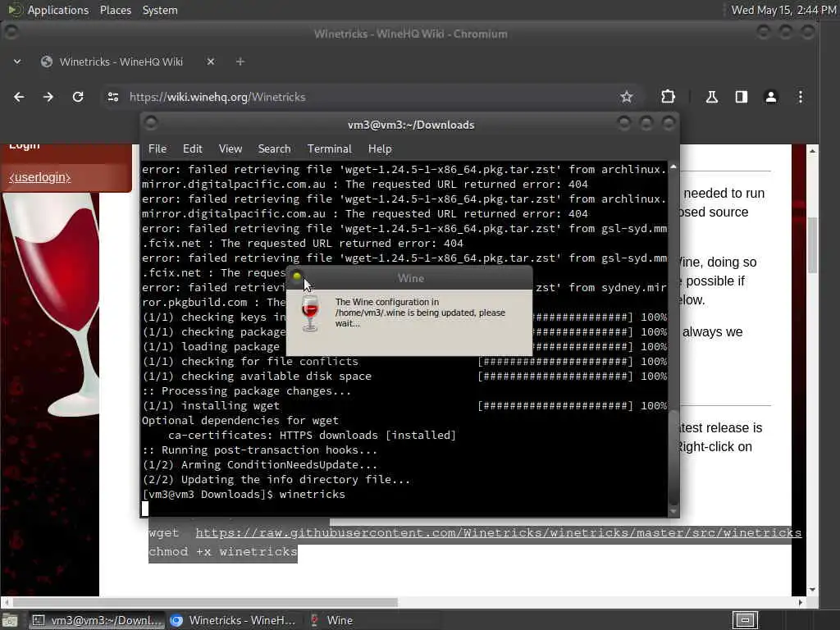Open the System menu in top panel
Screen dimensions: 840x630
(x=160, y=10)
